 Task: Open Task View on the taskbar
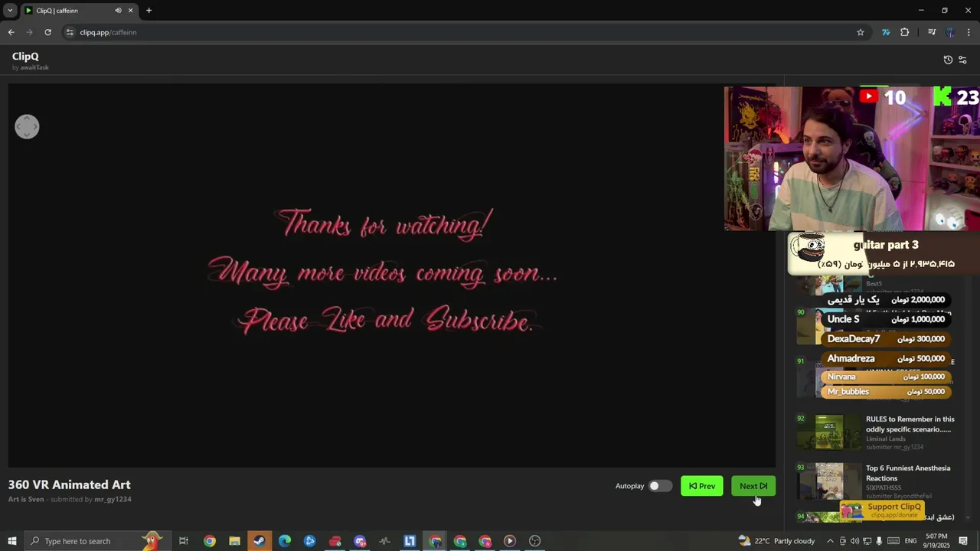pos(184,541)
